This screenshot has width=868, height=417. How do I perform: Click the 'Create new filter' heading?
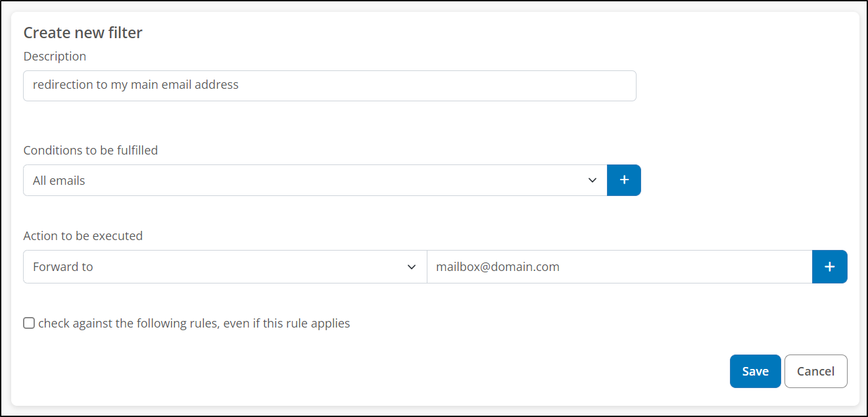[x=83, y=33]
